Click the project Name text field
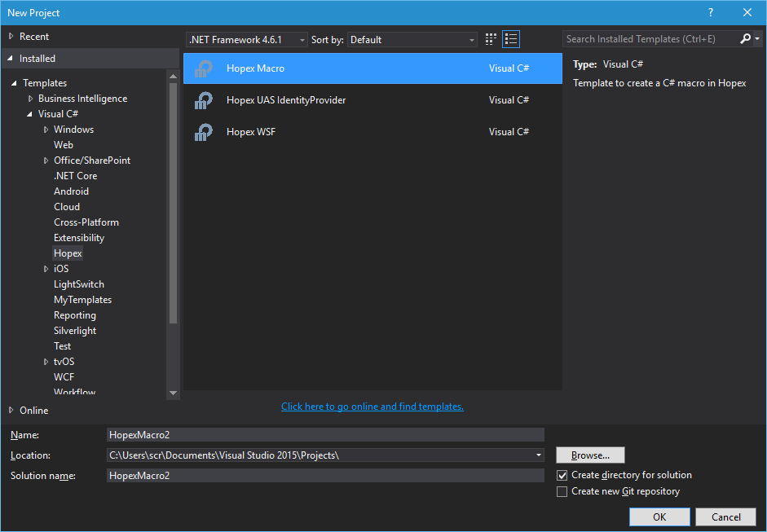 pyautogui.click(x=325, y=435)
